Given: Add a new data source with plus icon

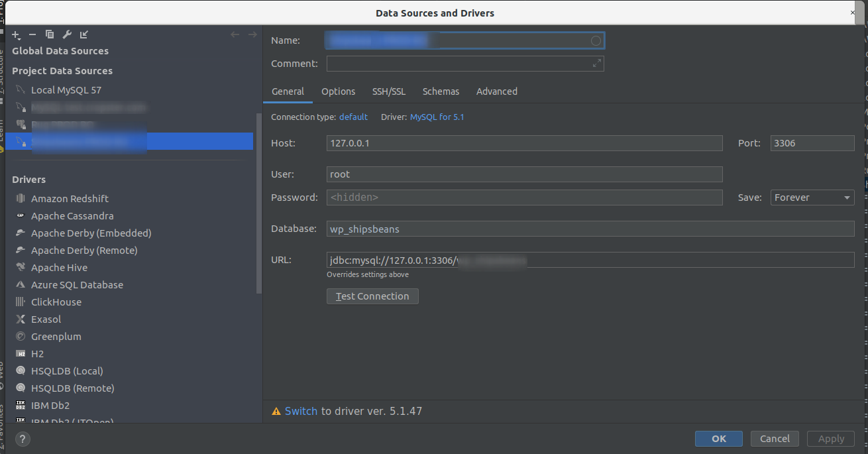Looking at the screenshot, I should pyautogui.click(x=16, y=34).
